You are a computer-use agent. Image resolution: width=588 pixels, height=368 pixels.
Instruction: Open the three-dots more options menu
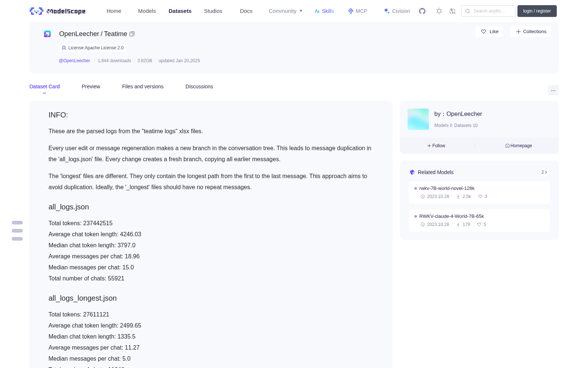[x=553, y=90]
